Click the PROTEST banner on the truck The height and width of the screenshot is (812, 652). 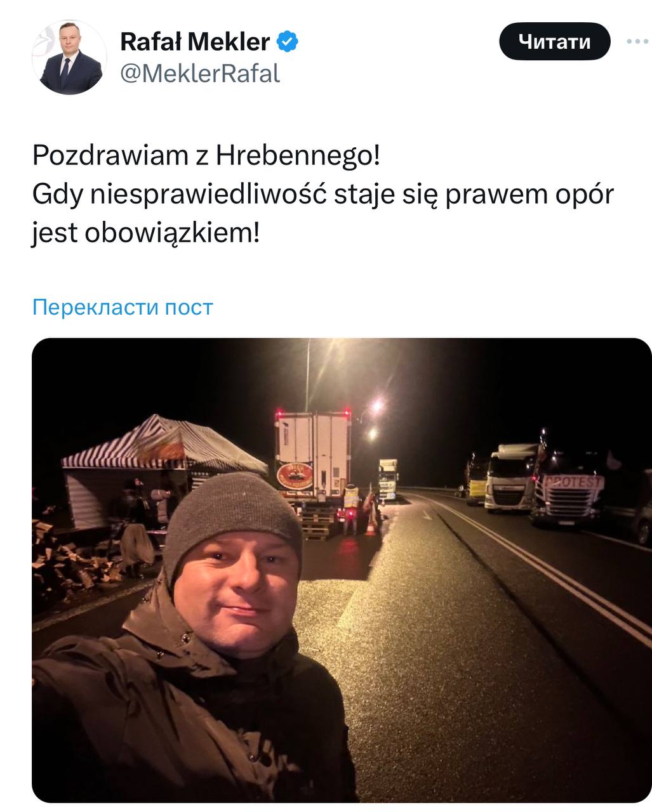tap(570, 483)
